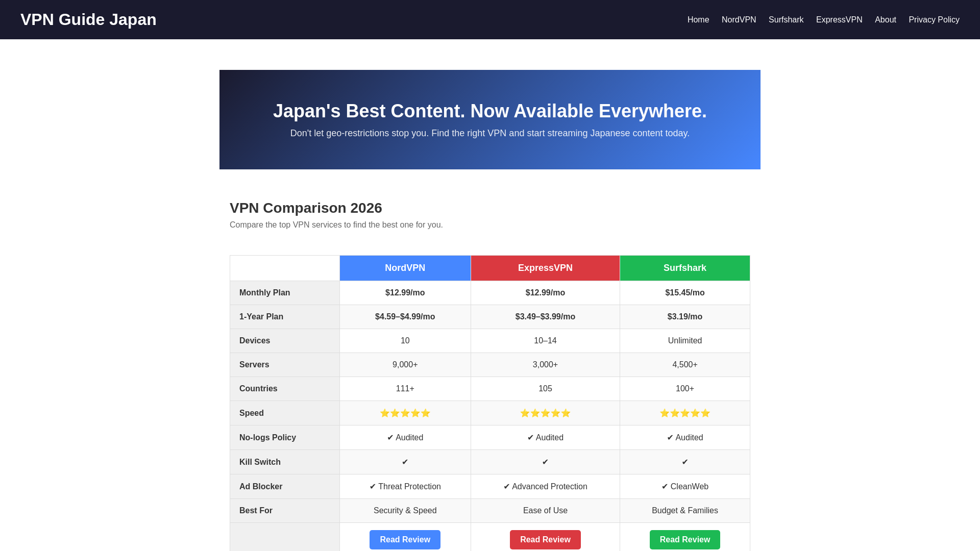Viewport: 980px width, 551px height.
Task: Click ExpressVPN's $3.49–$3.99/mo yearly price
Action: click(545, 317)
